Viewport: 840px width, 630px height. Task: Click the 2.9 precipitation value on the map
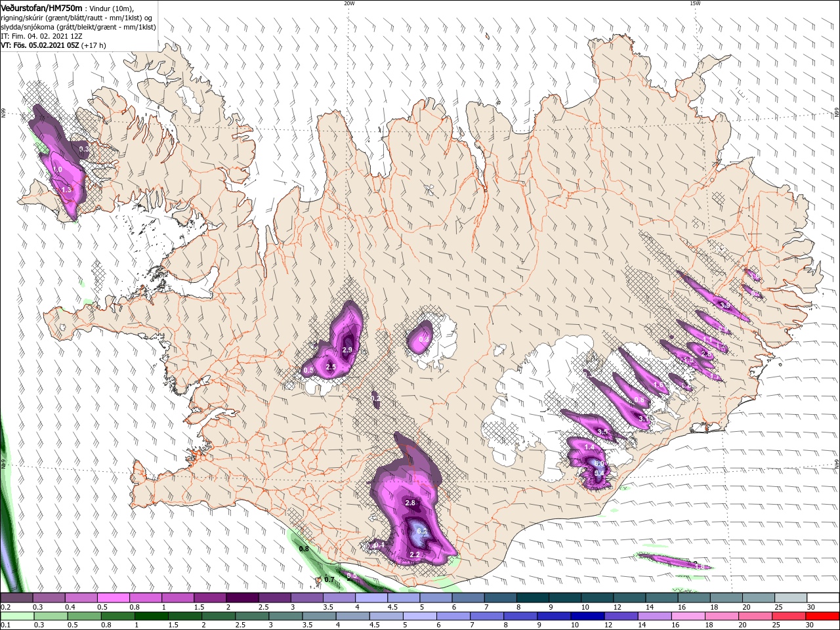[347, 350]
